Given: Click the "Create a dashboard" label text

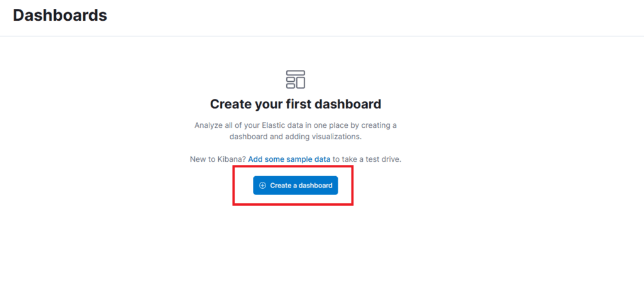Looking at the screenshot, I should (x=301, y=186).
